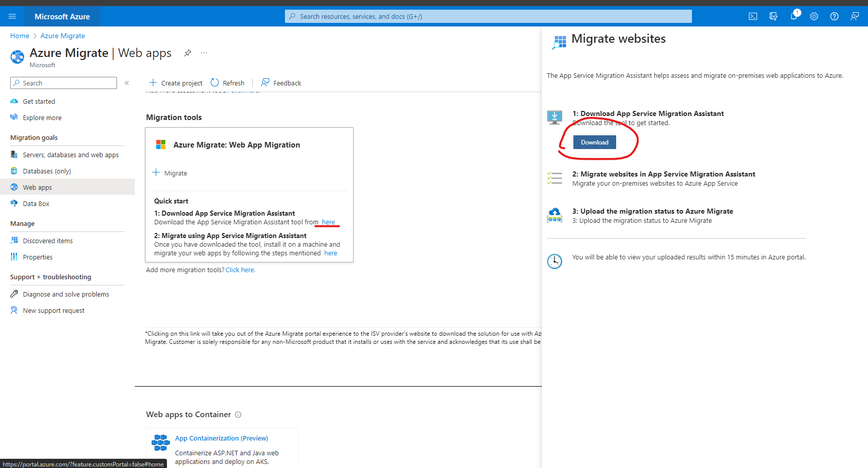The height and width of the screenshot is (468, 868).
Task: Click '1: Download App Service Migration Assistant' panel heading
Action: [648, 114]
